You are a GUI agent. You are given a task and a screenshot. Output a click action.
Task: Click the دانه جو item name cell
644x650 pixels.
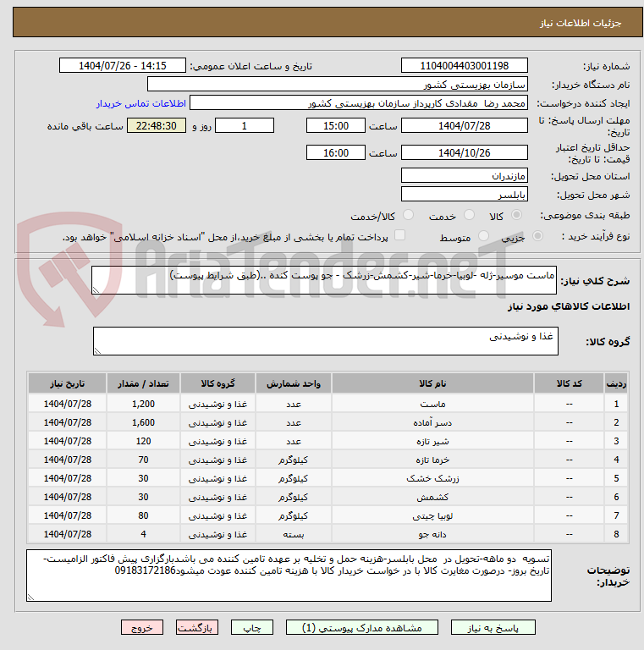(x=432, y=534)
